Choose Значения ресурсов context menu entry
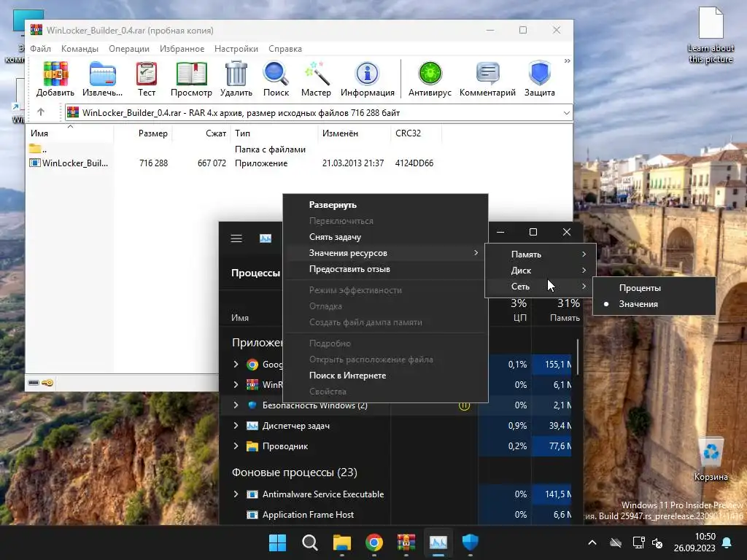The image size is (747, 560). tap(385, 253)
